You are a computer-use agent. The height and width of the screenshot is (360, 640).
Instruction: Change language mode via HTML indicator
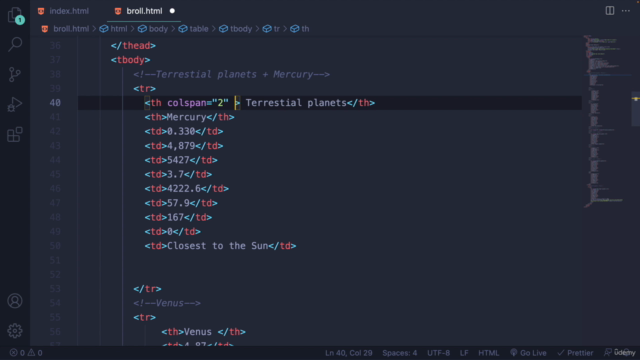pos(489,353)
